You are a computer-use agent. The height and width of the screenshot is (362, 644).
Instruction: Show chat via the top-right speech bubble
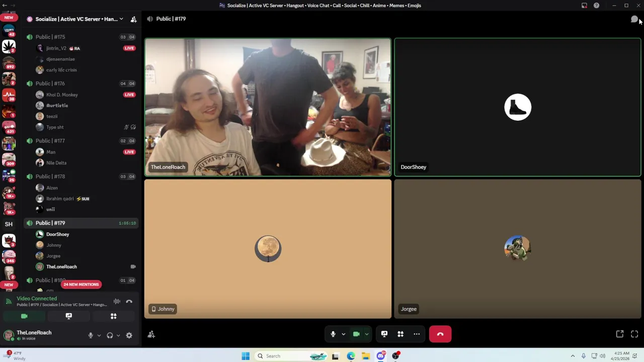coord(634,19)
